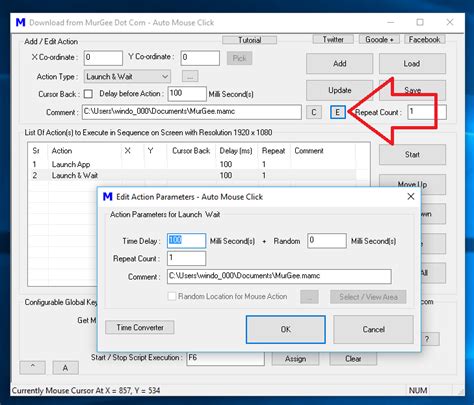This screenshot has width=474, height=405.
Task: Click the Cursor Back column header
Action: (191, 151)
